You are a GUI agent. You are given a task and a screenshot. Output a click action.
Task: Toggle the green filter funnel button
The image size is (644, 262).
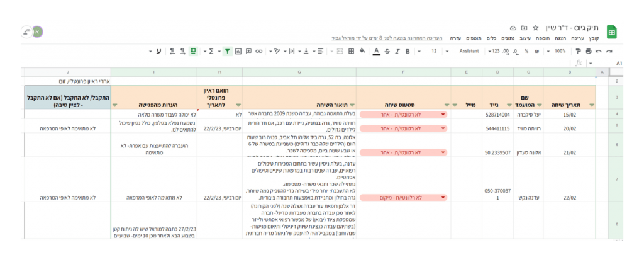click(x=227, y=51)
